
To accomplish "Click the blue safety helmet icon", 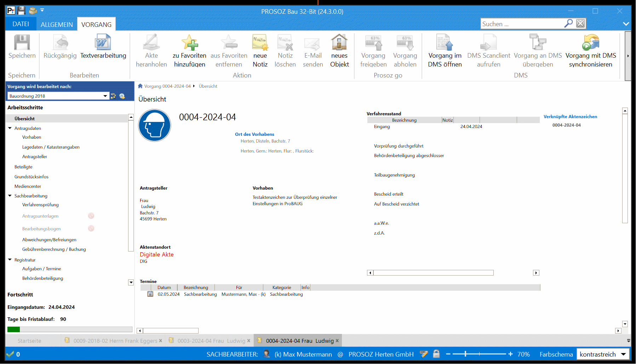I will (155, 125).
